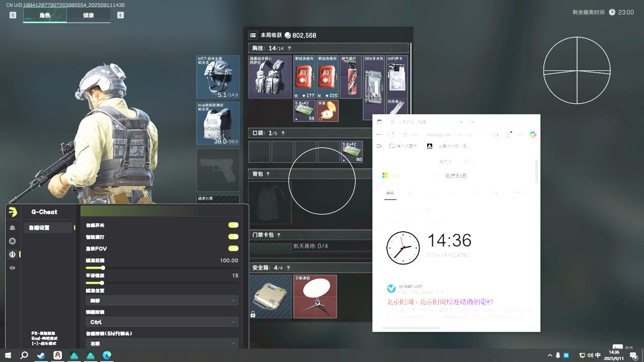This screenshot has height=362, width=644.
Task: Open the 北京时间 search result link
Action: tap(440, 302)
